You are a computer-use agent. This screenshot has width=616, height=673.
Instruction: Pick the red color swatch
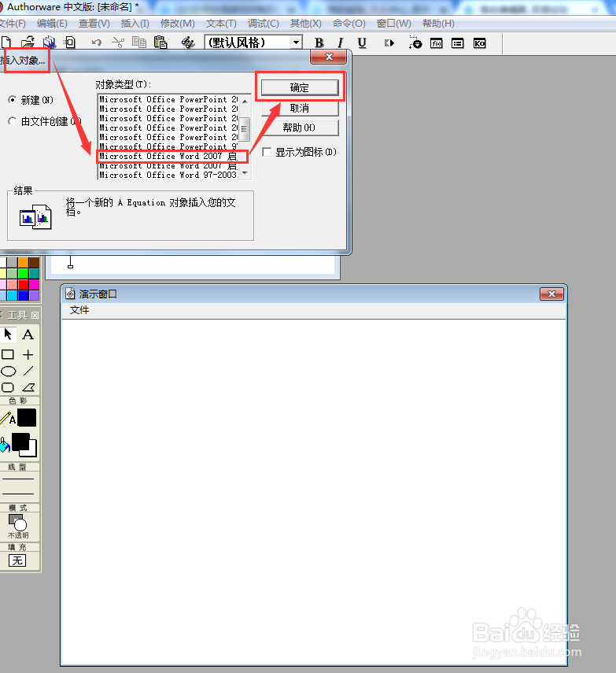tap(23, 284)
